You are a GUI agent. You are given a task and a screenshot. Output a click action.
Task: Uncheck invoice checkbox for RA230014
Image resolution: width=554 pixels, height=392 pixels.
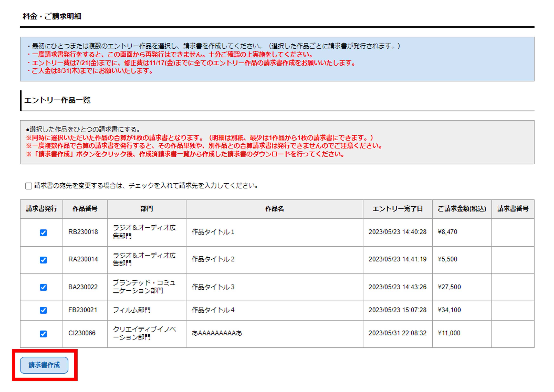click(x=43, y=260)
